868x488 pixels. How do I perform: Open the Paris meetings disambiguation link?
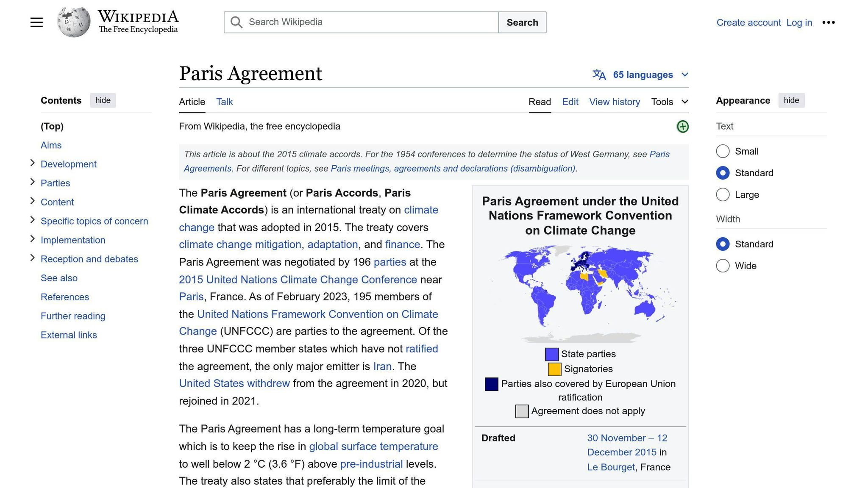coord(453,169)
